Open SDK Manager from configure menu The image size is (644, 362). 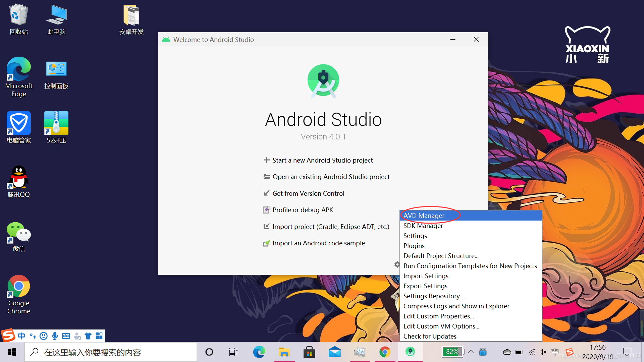click(423, 226)
